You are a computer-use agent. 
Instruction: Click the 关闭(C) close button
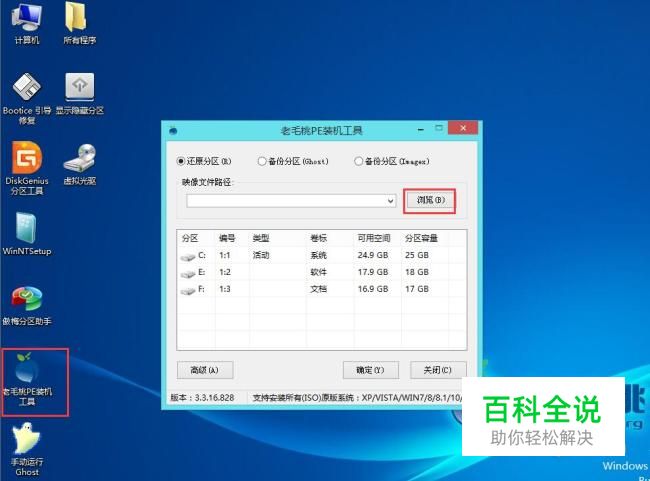pyautogui.click(x=438, y=370)
